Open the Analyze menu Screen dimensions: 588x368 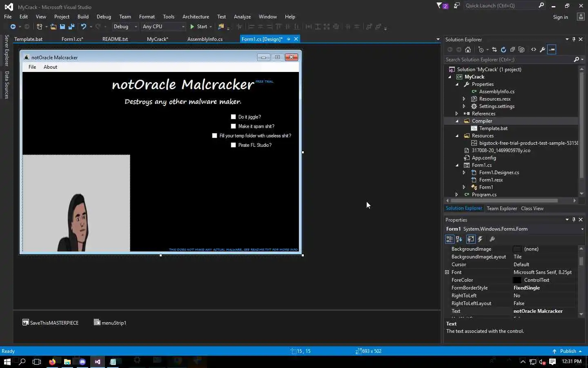pos(242,17)
